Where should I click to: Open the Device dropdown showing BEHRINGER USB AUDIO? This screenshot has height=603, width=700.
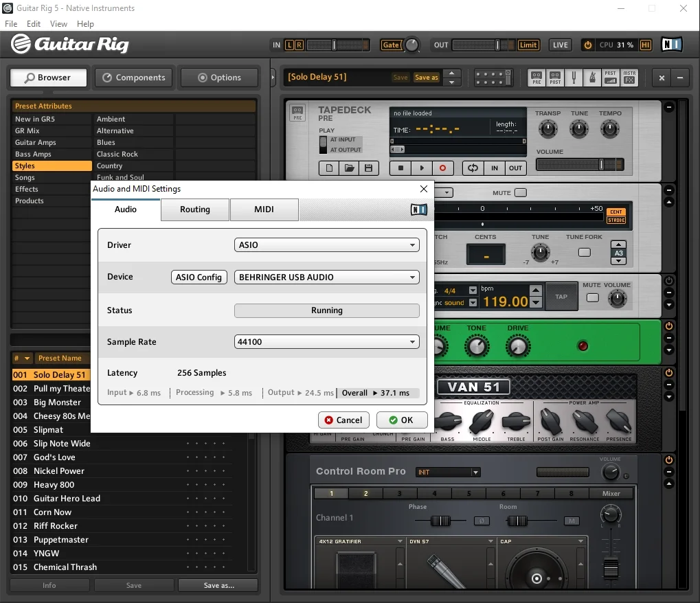point(327,277)
